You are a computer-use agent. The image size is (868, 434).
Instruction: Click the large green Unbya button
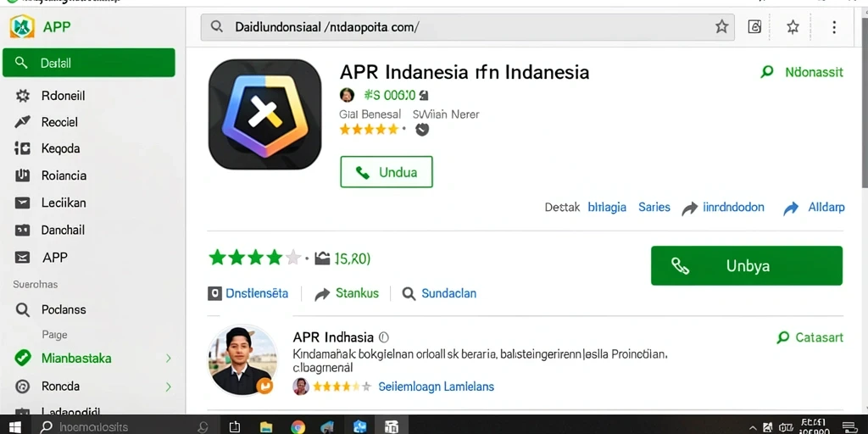coord(747,265)
